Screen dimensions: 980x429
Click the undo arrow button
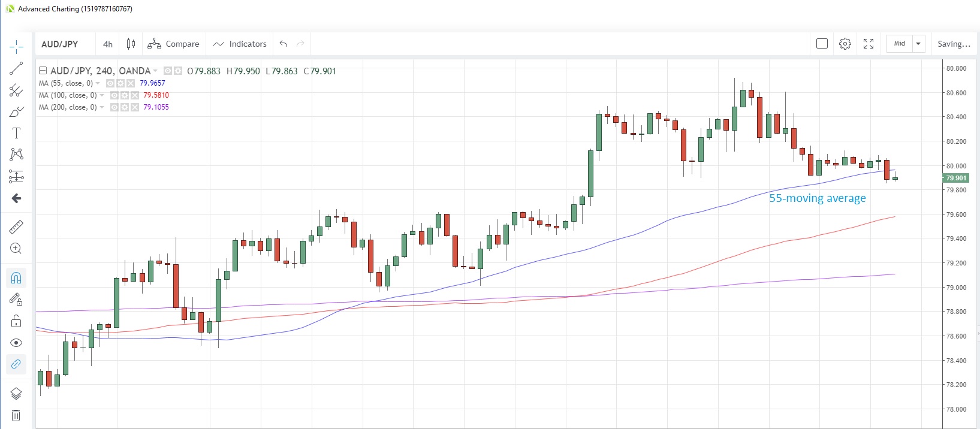[284, 44]
